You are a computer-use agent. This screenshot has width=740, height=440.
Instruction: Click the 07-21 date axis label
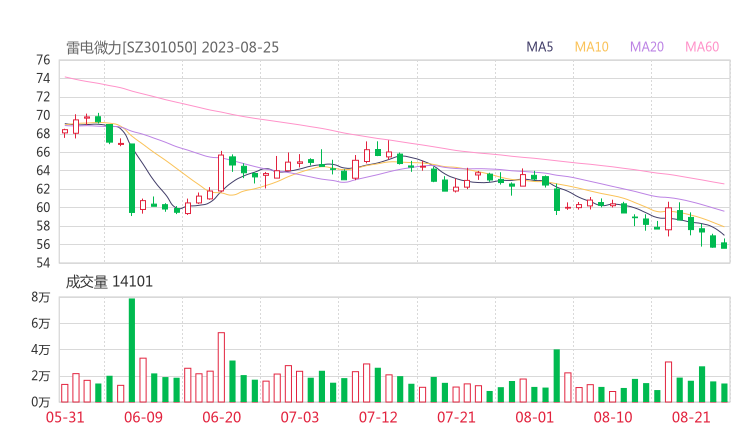pos(456,417)
